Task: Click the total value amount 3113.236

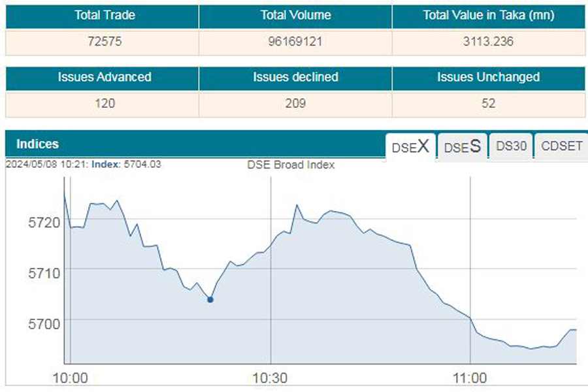Action: click(489, 42)
